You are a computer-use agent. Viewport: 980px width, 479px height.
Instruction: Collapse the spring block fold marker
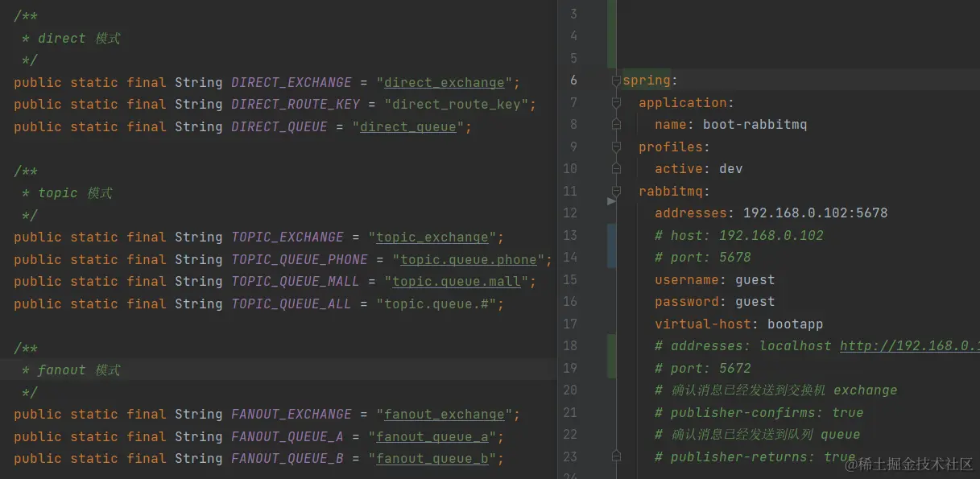(x=616, y=81)
